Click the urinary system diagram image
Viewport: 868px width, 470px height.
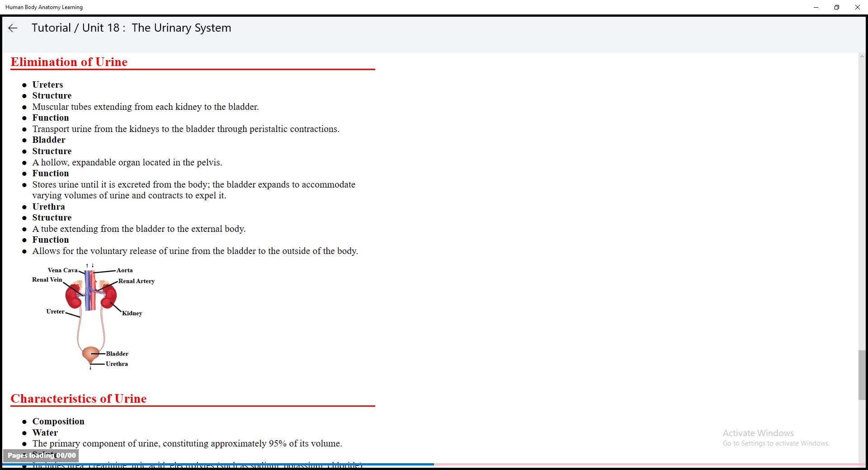tap(93, 317)
